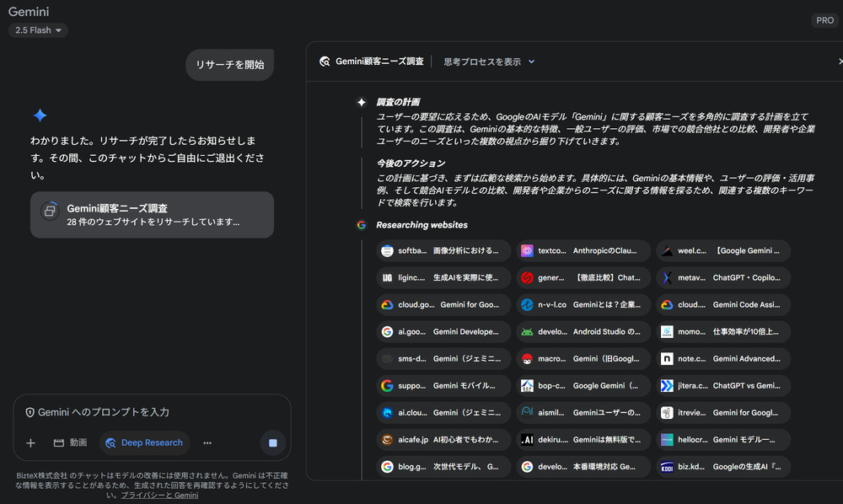Open the aismil... Geminiユーザー source chip
The width and height of the screenshot is (843, 504).
(x=583, y=413)
